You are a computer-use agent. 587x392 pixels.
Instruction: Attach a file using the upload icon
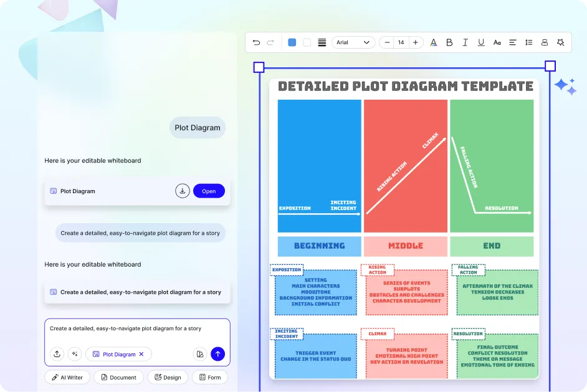click(57, 354)
